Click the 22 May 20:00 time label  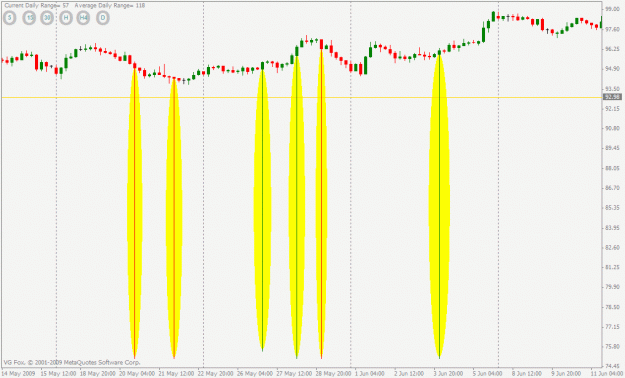[216, 374]
